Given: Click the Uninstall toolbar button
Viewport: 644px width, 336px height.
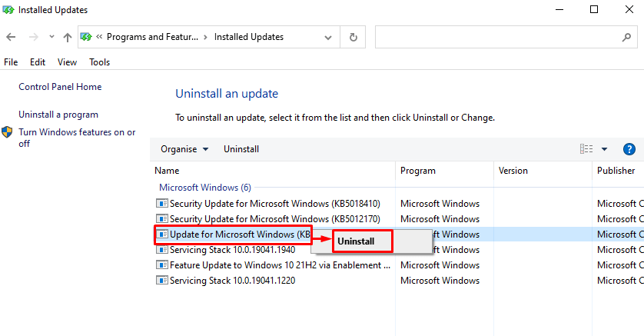Looking at the screenshot, I should pyautogui.click(x=241, y=149).
